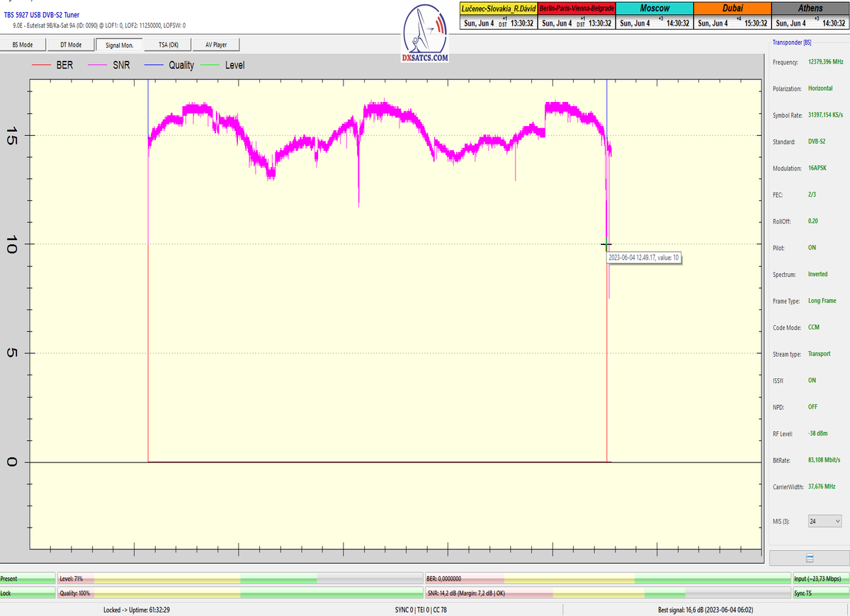
Task: Go to the TSA (OK) tab
Action: point(168,45)
